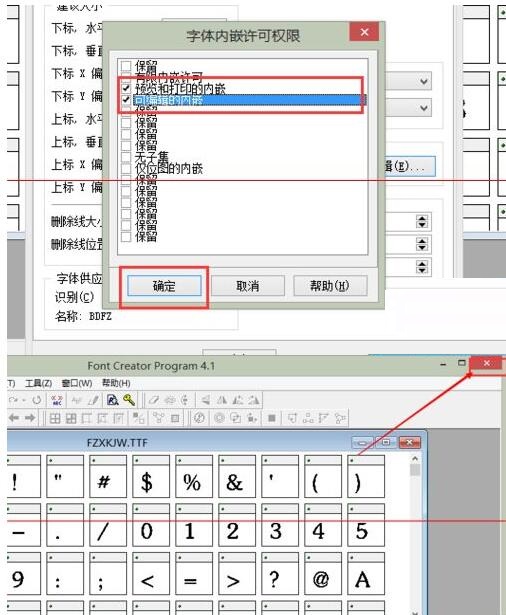Uncheck 预览和打印的内嵌 checkbox
This screenshot has width=506, height=615.
coord(126,87)
